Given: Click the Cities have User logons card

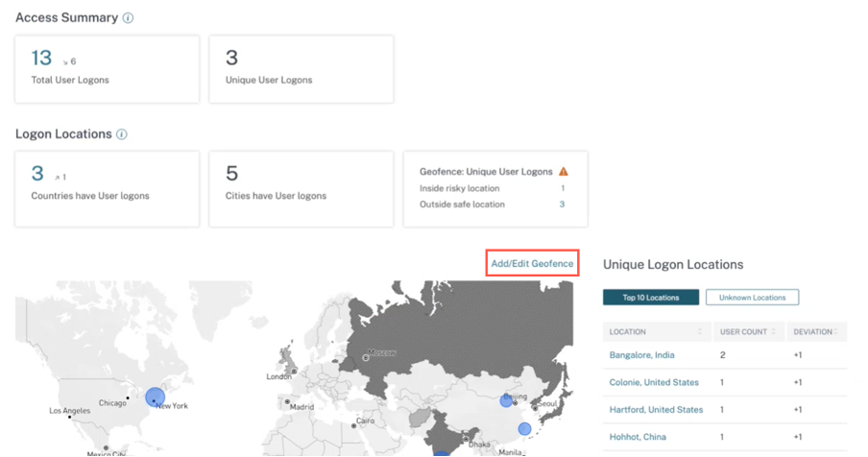Looking at the screenshot, I should coord(301,188).
